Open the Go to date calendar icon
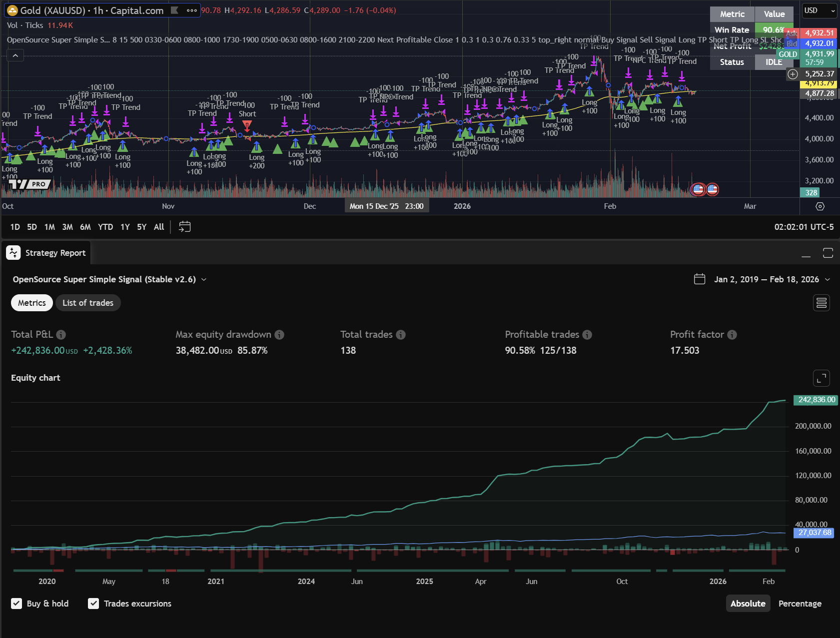Viewport: 840px width, 638px height. pyautogui.click(x=184, y=227)
